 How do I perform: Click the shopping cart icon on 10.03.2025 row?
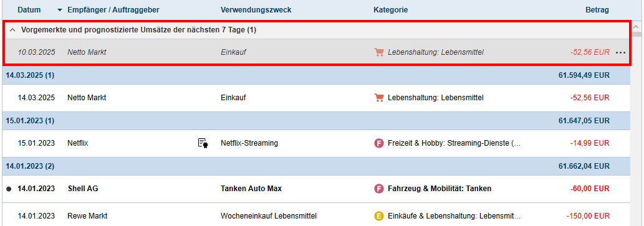(x=378, y=52)
